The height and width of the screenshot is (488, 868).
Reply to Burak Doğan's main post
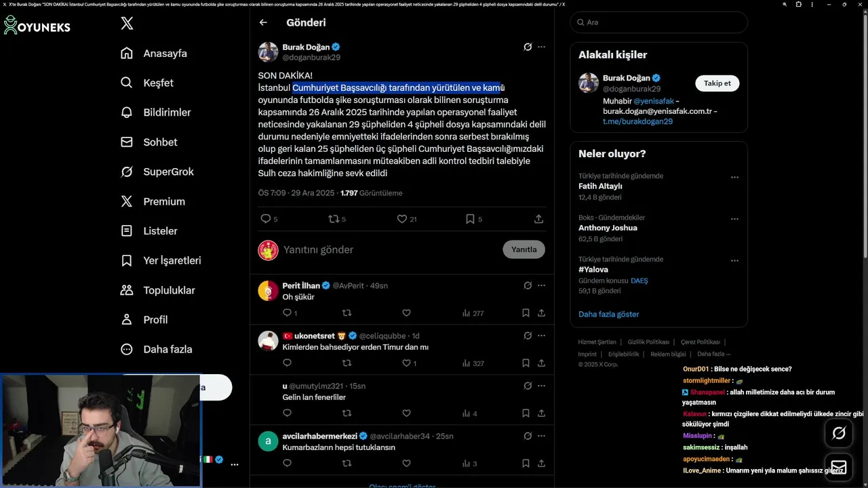click(266, 219)
